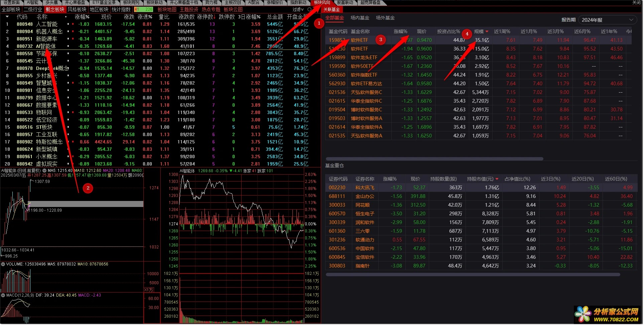Select the 人工智能 sector row
644x325 pixels.
[155, 24]
